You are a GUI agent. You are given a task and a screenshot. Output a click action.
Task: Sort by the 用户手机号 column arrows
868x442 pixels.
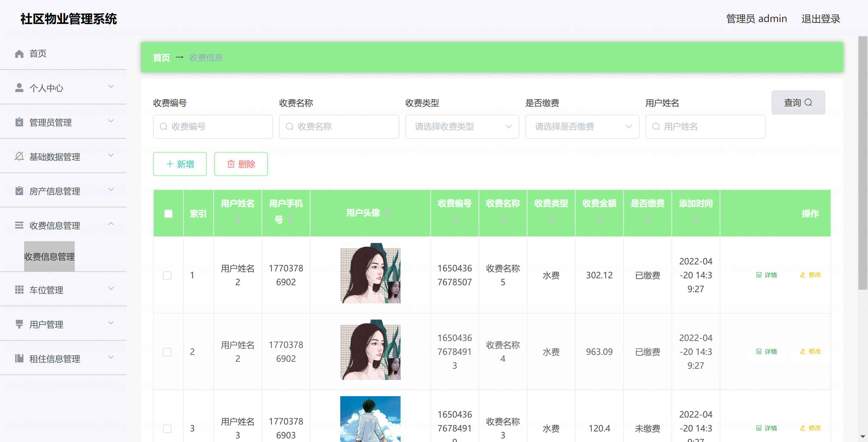(291, 219)
